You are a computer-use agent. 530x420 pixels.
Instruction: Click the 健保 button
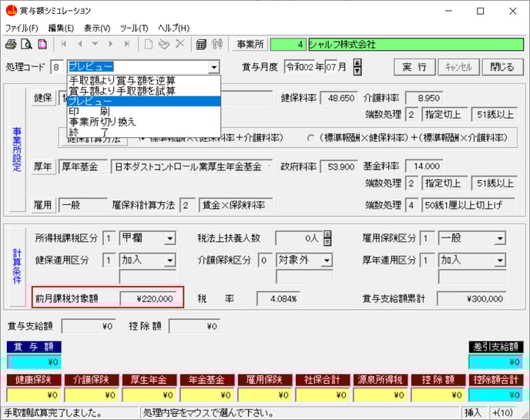pyautogui.click(x=43, y=98)
